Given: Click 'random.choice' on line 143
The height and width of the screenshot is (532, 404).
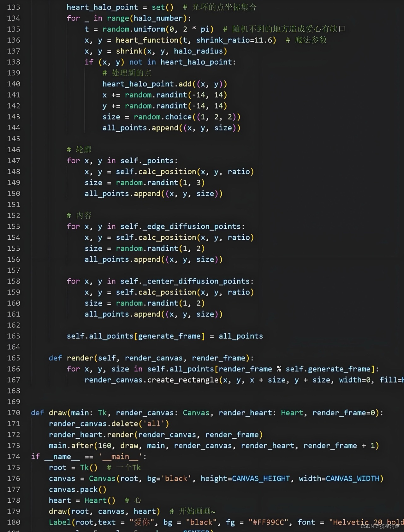Looking at the screenshot, I should 163,117.
